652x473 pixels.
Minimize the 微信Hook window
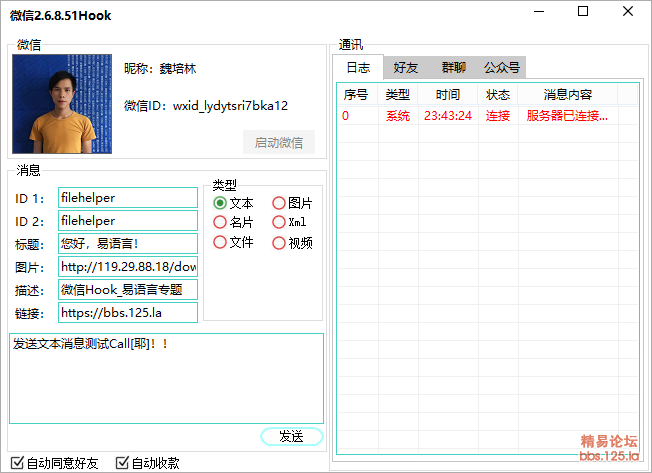539,11
